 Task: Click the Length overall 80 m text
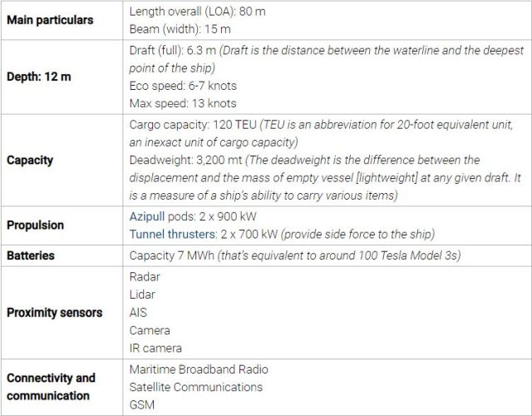tap(197, 12)
